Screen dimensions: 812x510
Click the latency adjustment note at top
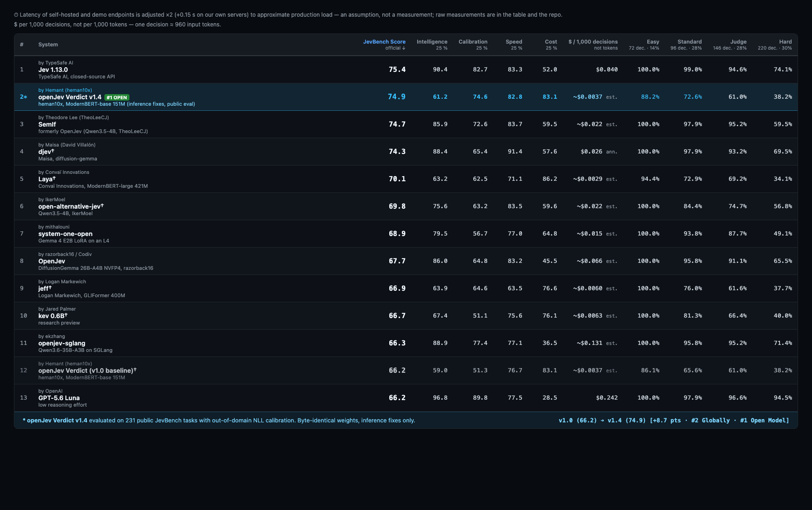point(288,15)
